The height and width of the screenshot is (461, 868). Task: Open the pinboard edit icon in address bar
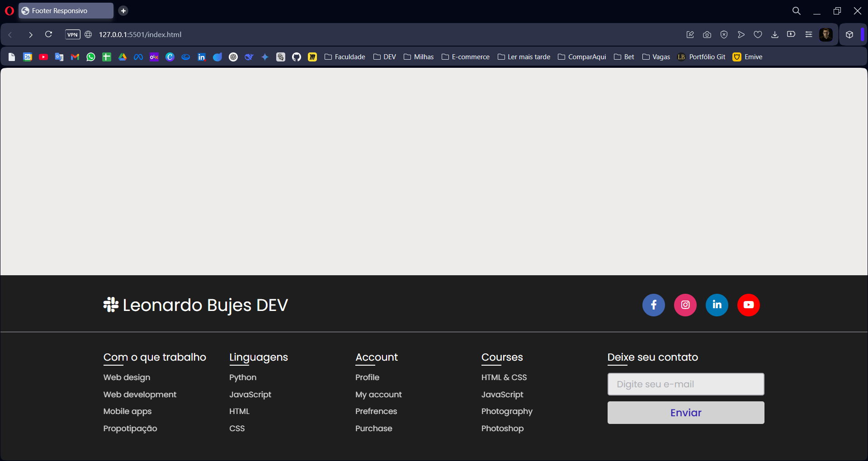click(x=690, y=35)
